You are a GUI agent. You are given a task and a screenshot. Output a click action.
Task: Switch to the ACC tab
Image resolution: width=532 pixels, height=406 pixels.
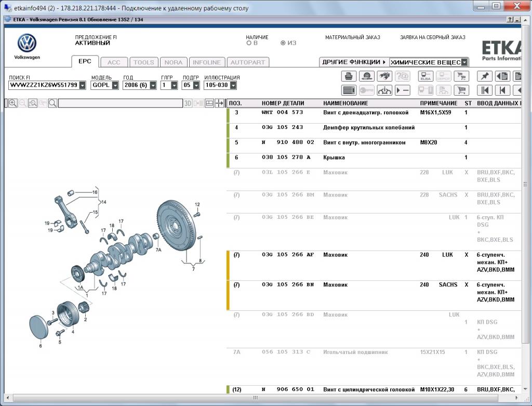114,62
